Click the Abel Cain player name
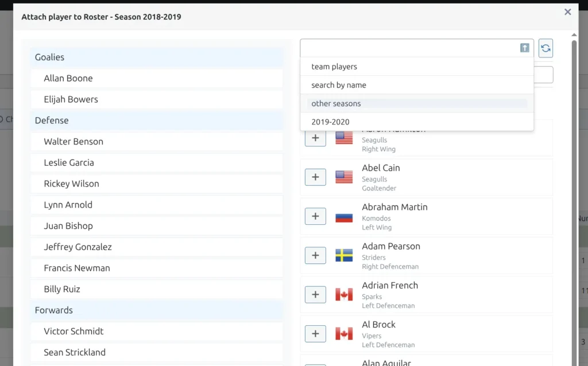This screenshot has width=588, height=366. [381, 168]
